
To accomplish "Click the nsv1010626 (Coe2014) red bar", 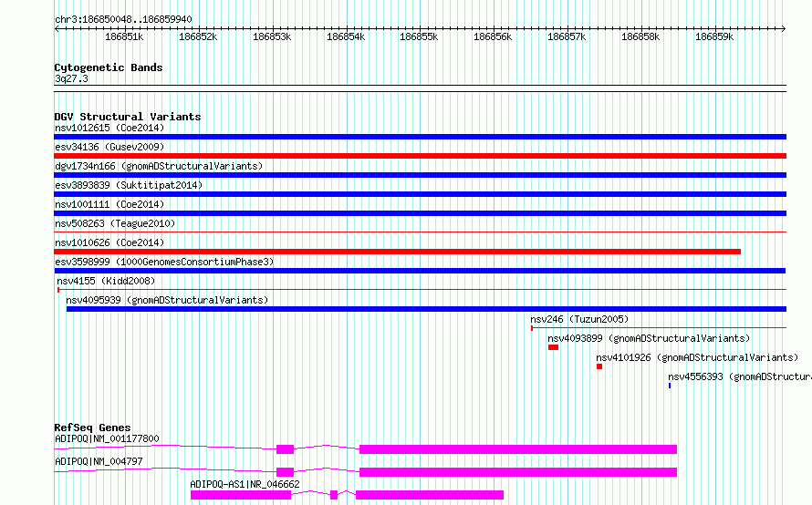I will (397, 252).
